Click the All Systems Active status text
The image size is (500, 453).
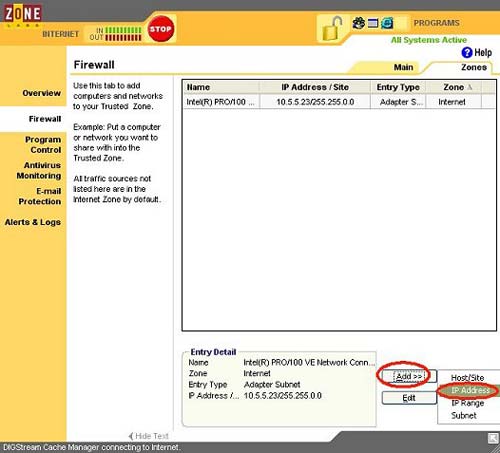click(x=429, y=40)
